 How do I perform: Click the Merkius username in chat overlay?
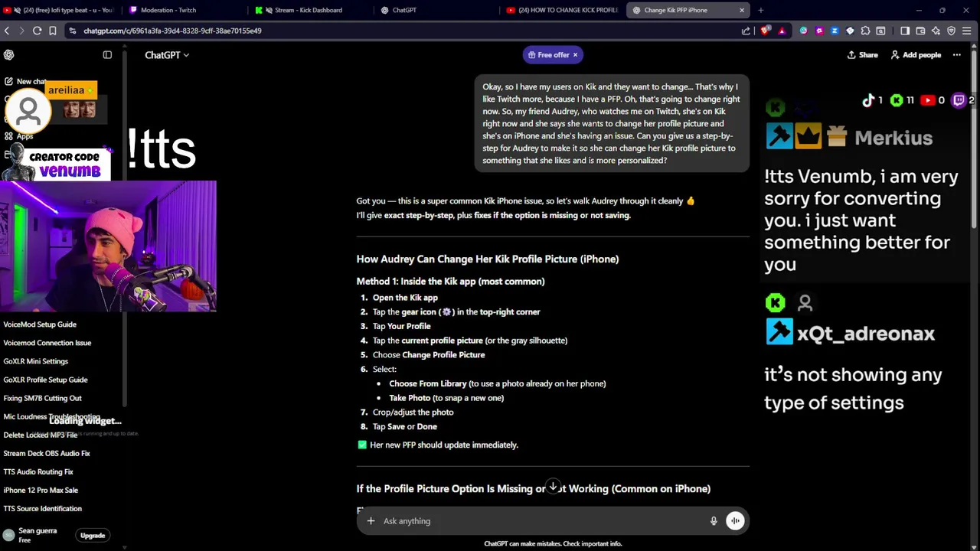(x=893, y=139)
